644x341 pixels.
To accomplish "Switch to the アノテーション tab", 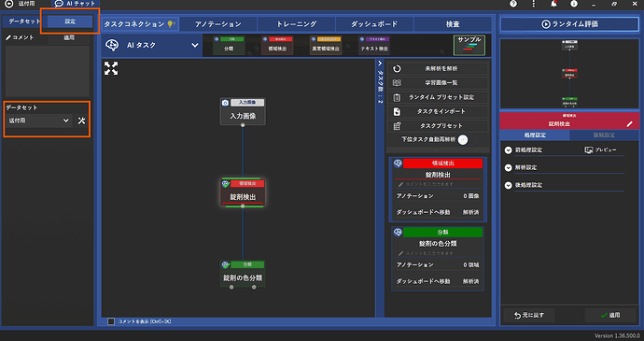I will point(218,24).
